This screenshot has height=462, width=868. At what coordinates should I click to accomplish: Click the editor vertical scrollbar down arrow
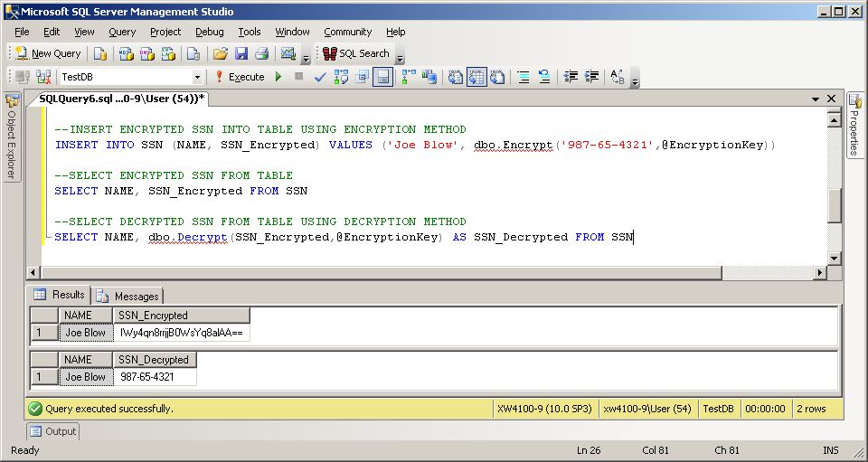pyautogui.click(x=835, y=258)
